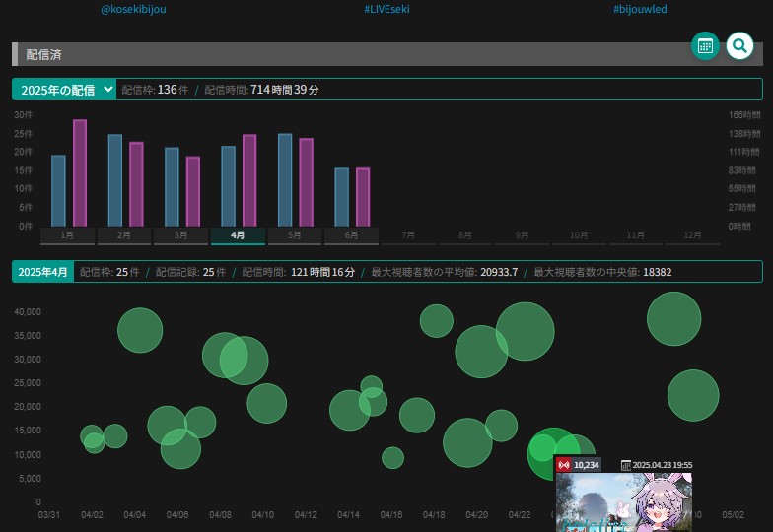Open the stream thumbnail preview popup

tap(623, 502)
